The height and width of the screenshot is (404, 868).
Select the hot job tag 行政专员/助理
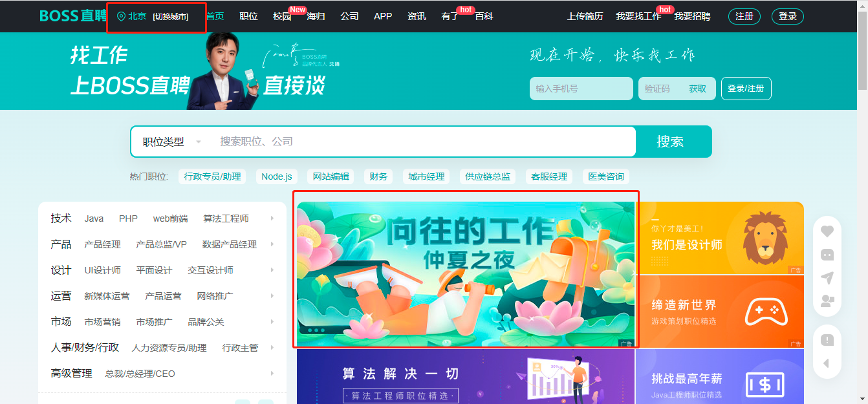pyautogui.click(x=212, y=176)
